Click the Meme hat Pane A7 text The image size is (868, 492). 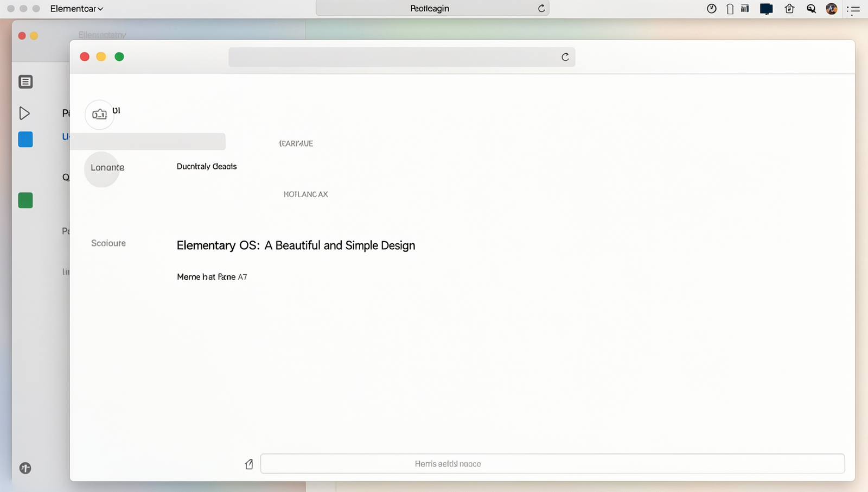[212, 277]
